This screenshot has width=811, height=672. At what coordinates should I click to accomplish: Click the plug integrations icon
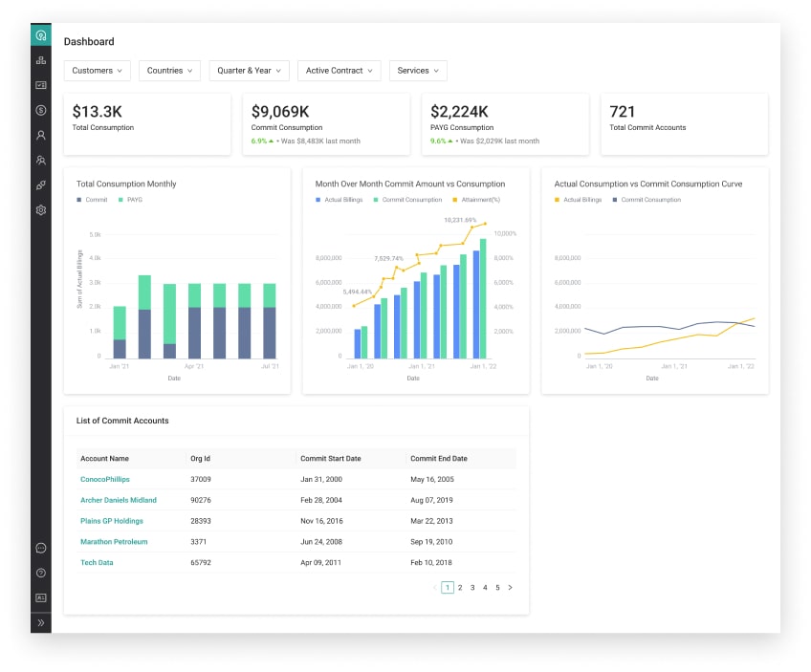pyautogui.click(x=40, y=185)
